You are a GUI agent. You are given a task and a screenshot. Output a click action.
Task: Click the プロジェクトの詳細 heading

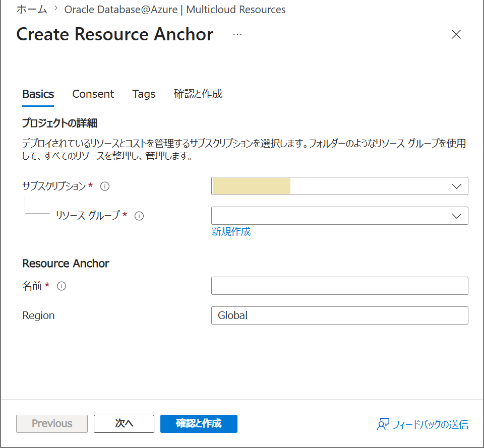point(59,123)
